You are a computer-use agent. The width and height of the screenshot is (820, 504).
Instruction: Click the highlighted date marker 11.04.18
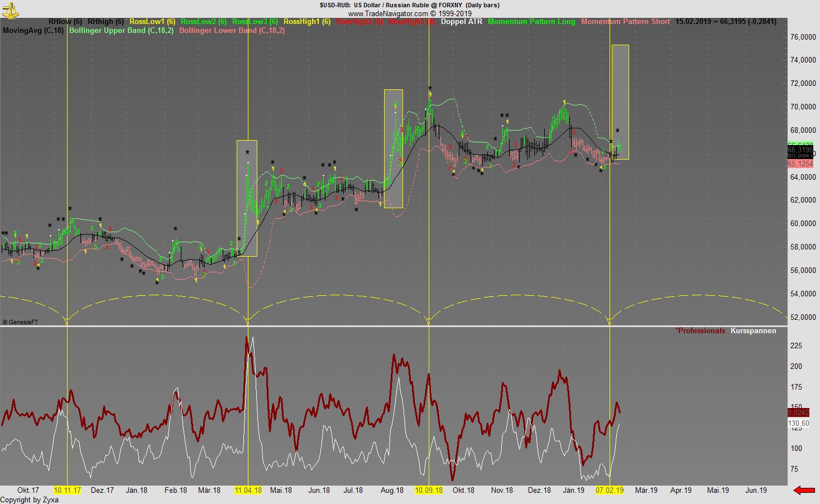pyautogui.click(x=248, y=491)
